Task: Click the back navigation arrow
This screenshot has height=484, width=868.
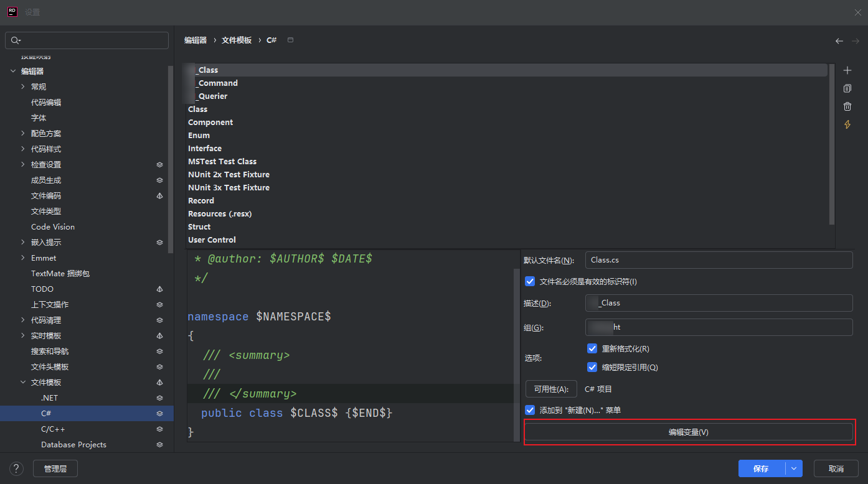Action: [x=839, y=40]
